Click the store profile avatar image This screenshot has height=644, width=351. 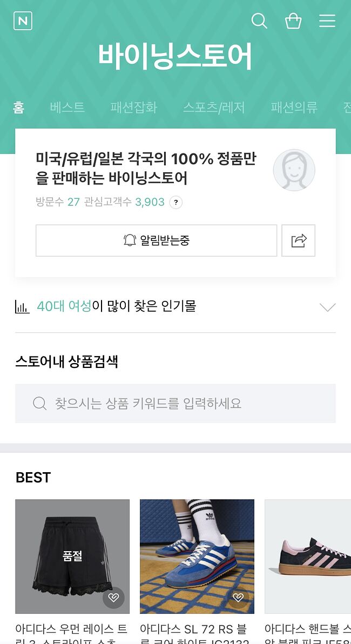294,170
